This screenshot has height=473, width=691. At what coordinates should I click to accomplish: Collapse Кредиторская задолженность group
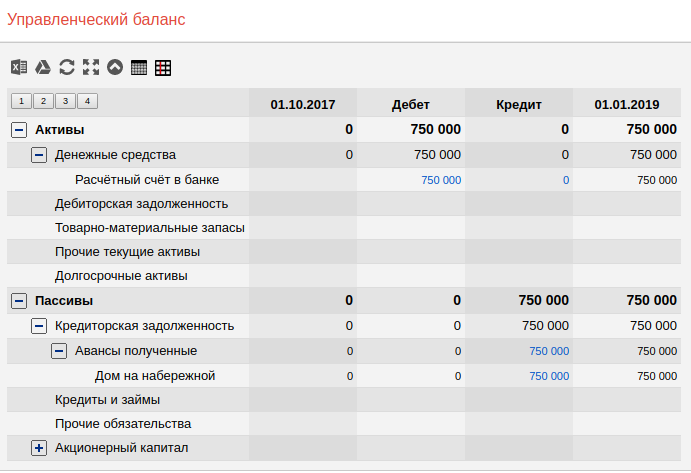pyautogui.click(x=39, y=326)
